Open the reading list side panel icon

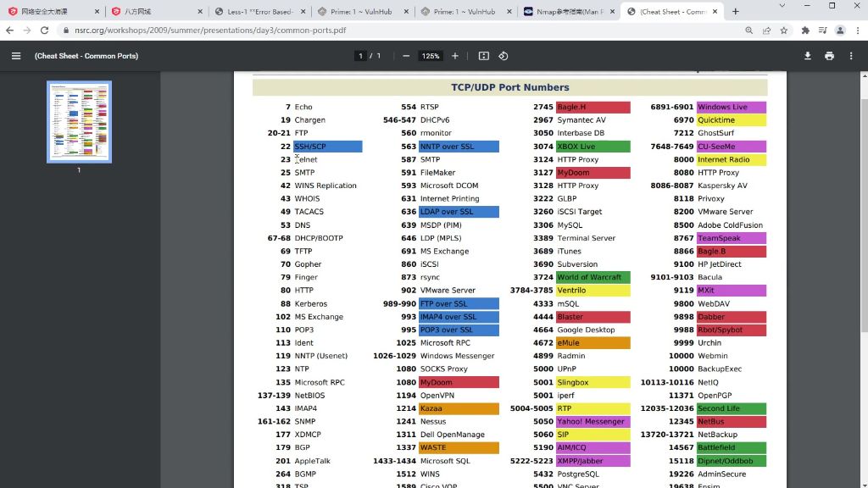(x=822, y=30)
